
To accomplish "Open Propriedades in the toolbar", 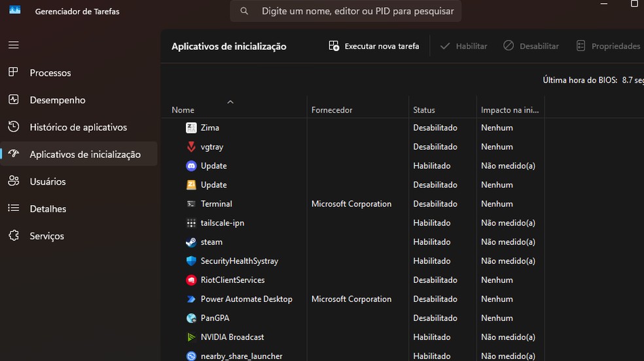I will click(x=608, y=47).
